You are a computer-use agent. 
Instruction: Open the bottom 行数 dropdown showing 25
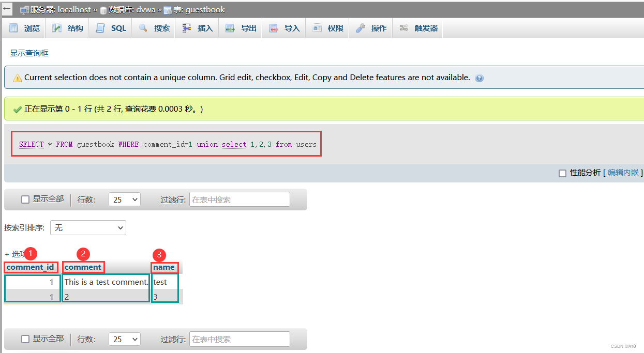[125, 339]
